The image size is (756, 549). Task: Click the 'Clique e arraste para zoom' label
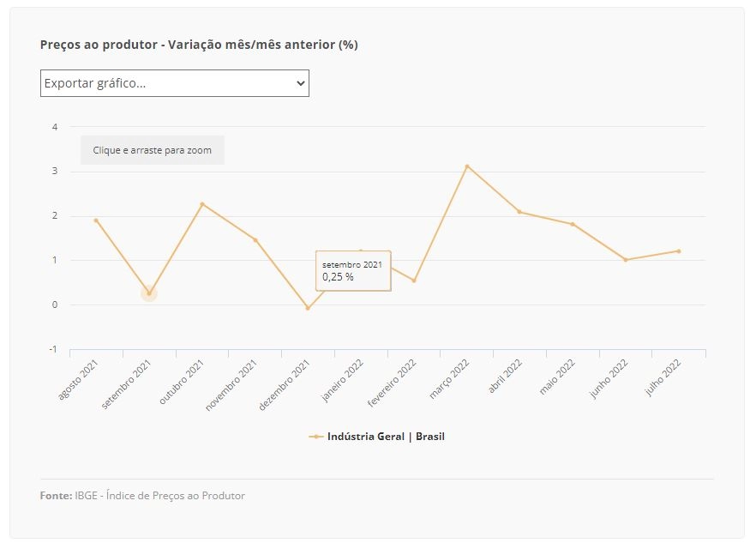click(x=153, y=150)
